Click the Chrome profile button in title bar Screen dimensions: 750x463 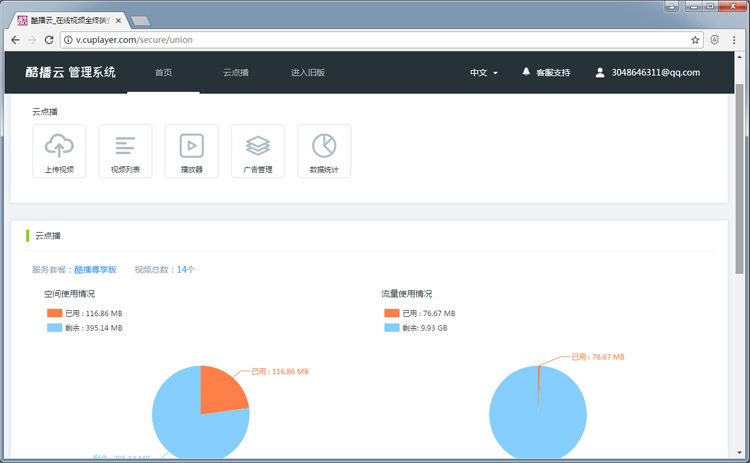(x=672, y=6)
